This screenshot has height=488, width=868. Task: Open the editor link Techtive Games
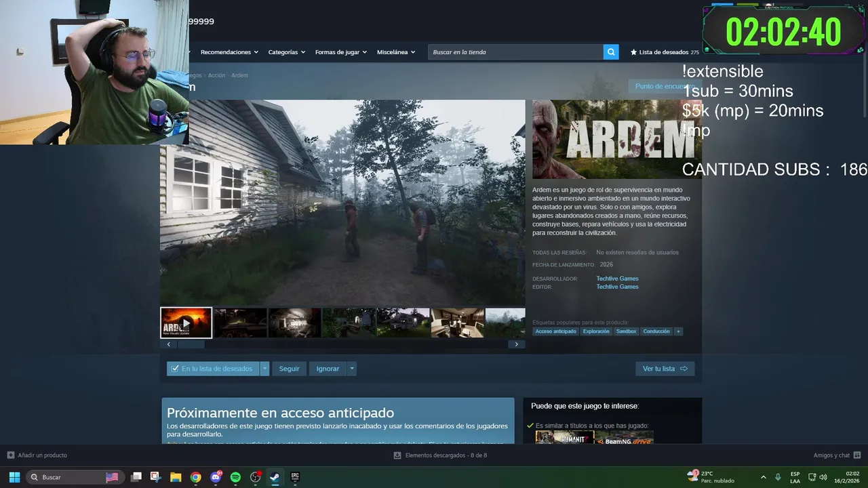(x=617, y=287)
